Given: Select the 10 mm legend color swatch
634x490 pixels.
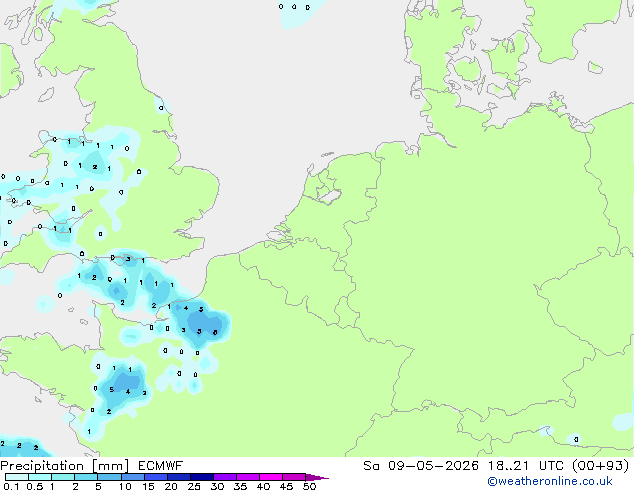Looking at the screenshot, I should 132,477.
